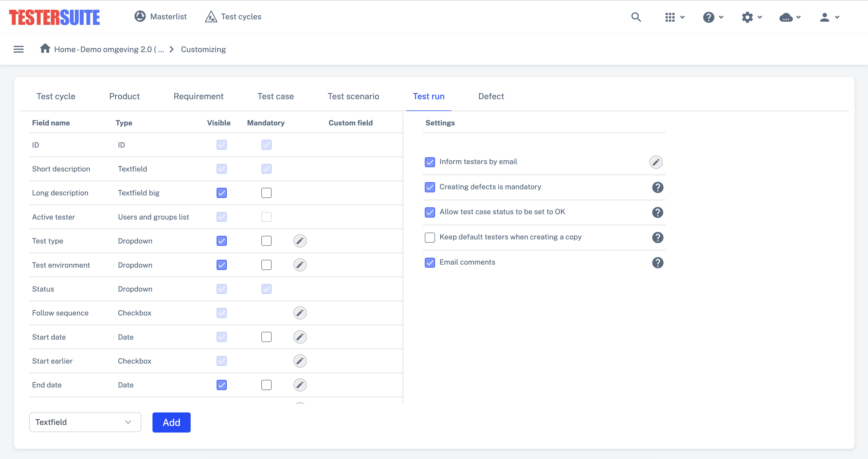This screenshot has height=459, width=868.
Task: Click the TesterSuite logo
Action: [54, 17]
